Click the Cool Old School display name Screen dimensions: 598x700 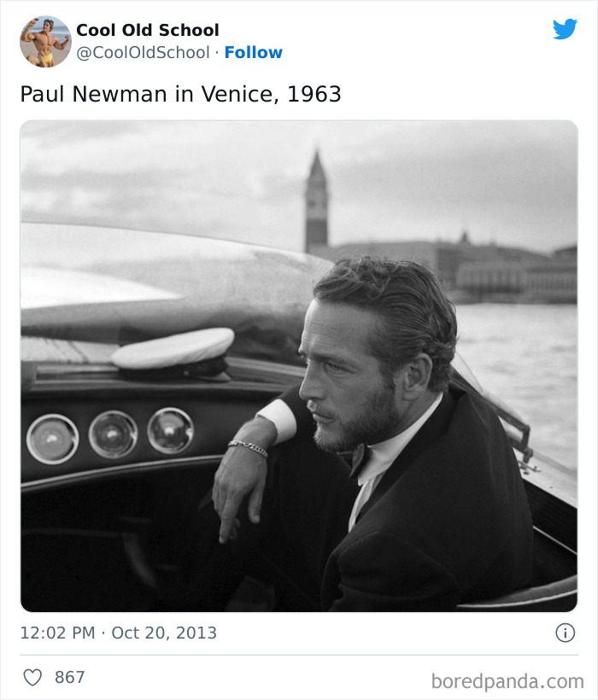[147, 30]
